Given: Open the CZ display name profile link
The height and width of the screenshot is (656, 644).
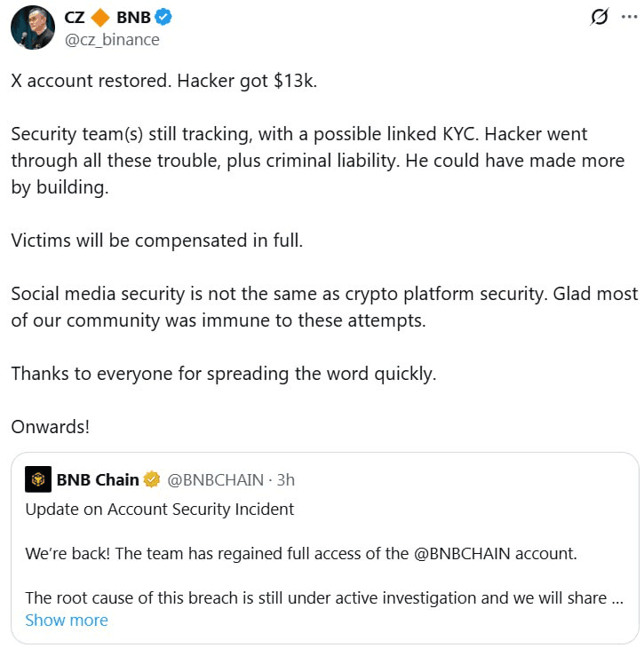Looking at the screenshot, I should coord(75,17).
